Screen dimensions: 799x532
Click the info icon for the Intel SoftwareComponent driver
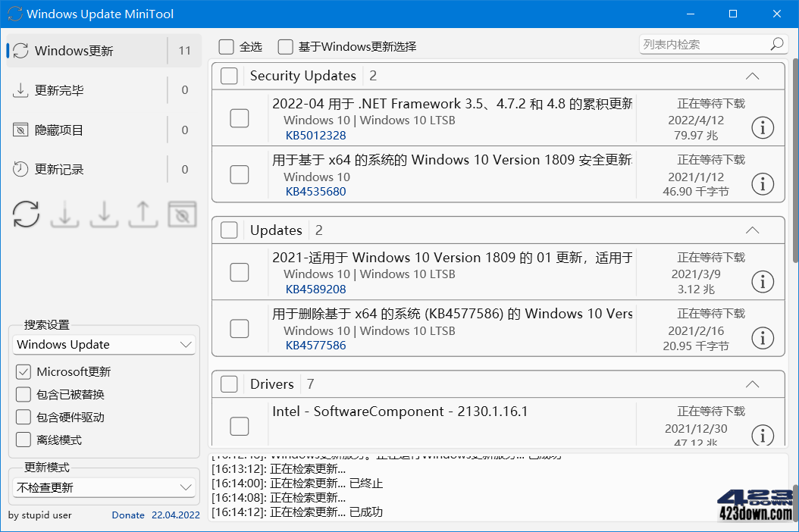point(763,436)
